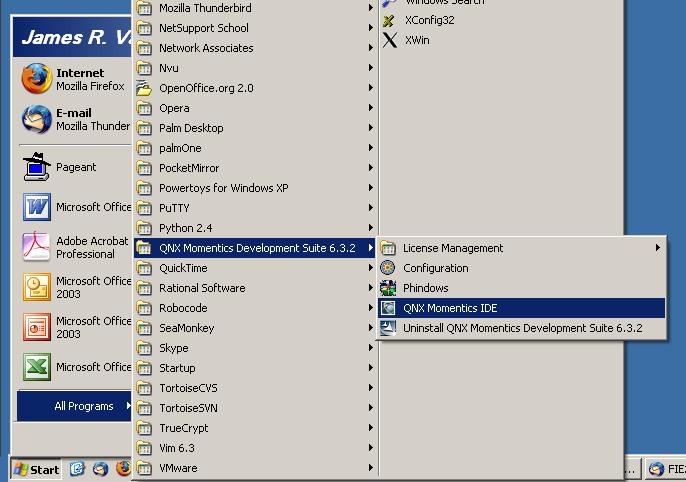Viewport: 686px width, 482px height.
Task: Click Internet Explorer quick launch icon
Action: [77, 469]
